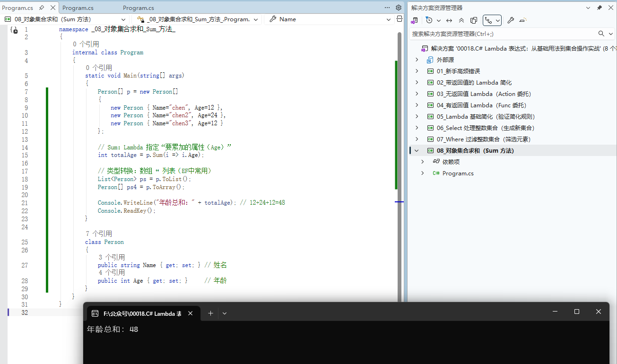Viewport: 617px width, 364px height.
Task: Switch to the third Program.cs tab
Action: (139, 8)
